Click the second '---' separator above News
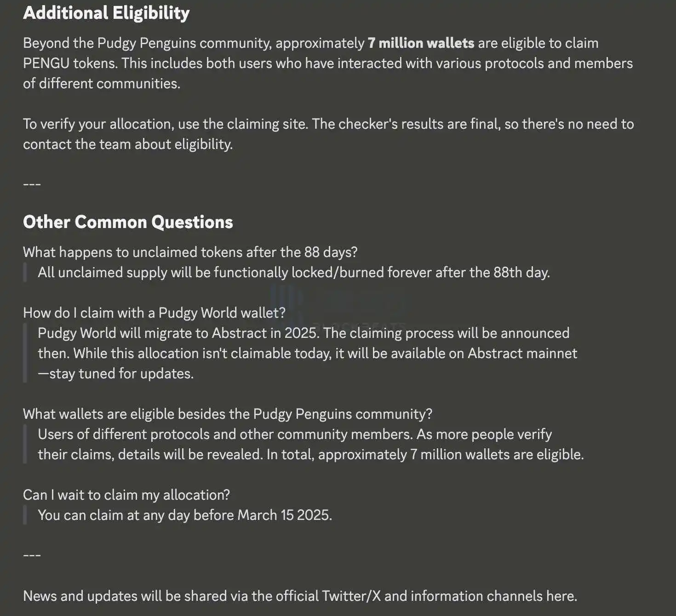The image size is (676, 616). pyautogui.click(x=32, y=555)
